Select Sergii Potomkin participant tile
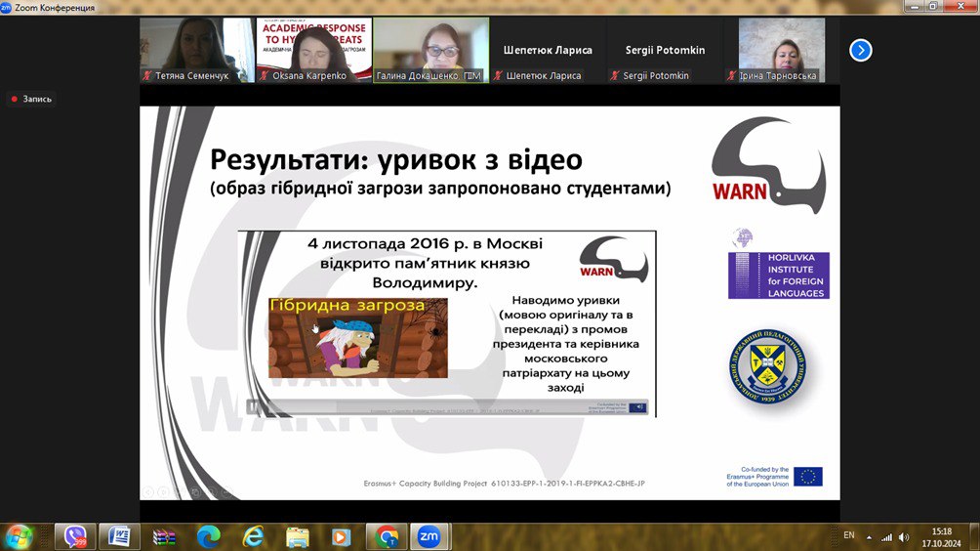The width and height of the screenshot is (980, 551). [x=665, y=50]
